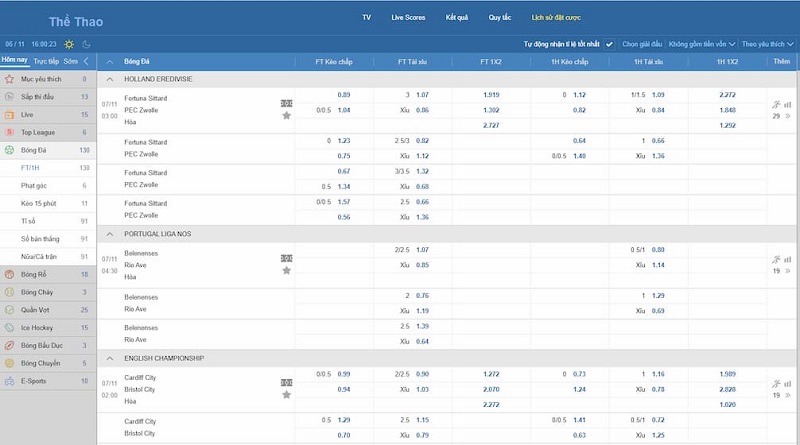
Task: Favorite the Fortuna Sittard match star
Action: [x=287, y=116]
